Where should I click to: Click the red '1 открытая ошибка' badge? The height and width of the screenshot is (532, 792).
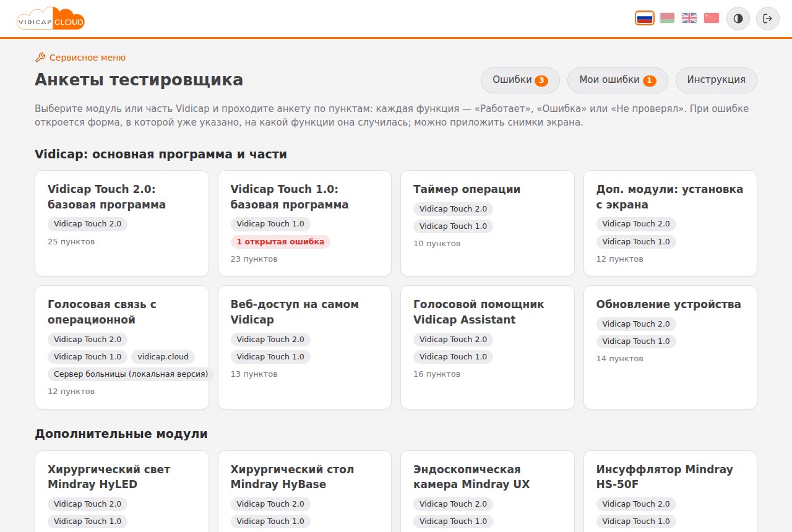pyautogui.click(x=280, y=242)
